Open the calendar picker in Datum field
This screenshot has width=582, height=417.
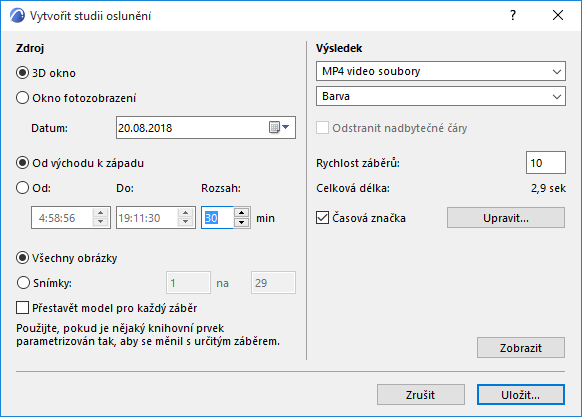(279, 127)
